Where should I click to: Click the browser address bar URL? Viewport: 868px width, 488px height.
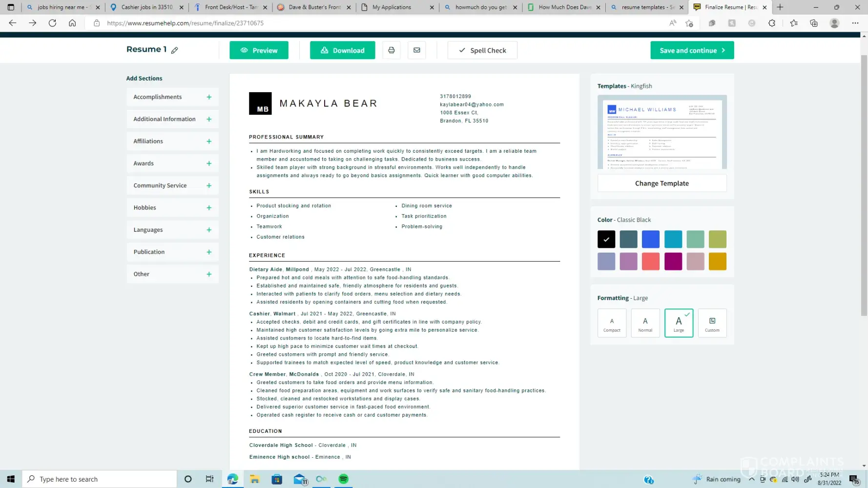point(185,23)
